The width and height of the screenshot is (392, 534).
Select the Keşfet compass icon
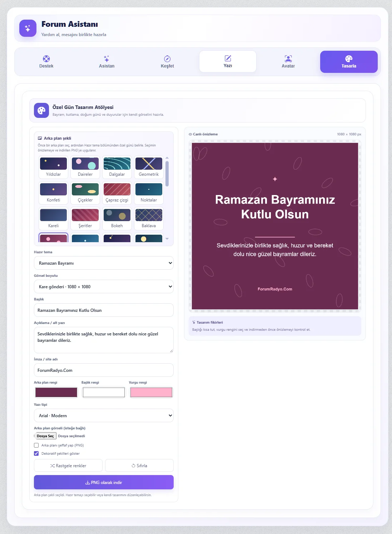[167, 59]
